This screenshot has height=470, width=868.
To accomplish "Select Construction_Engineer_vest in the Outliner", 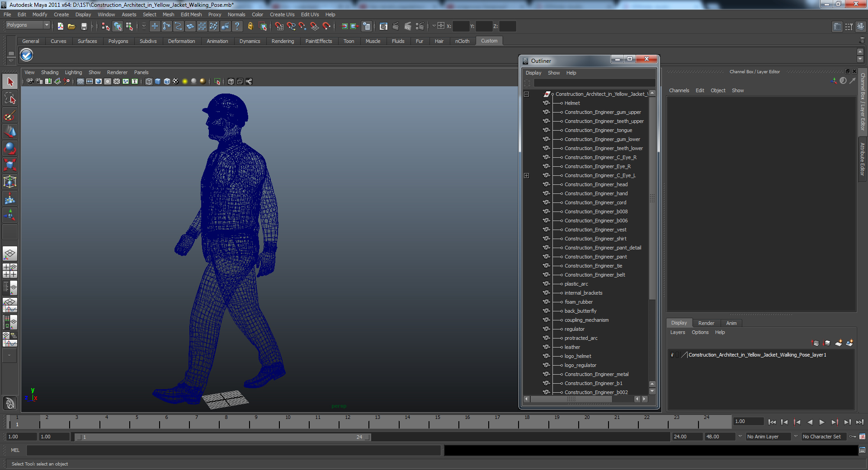I will coord(595,230).
